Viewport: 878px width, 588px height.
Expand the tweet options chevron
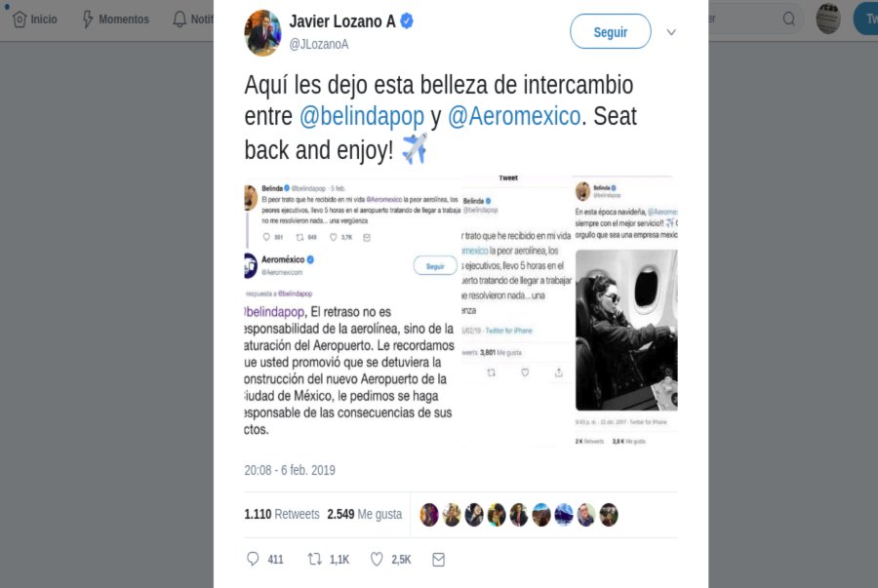[671, 32]
